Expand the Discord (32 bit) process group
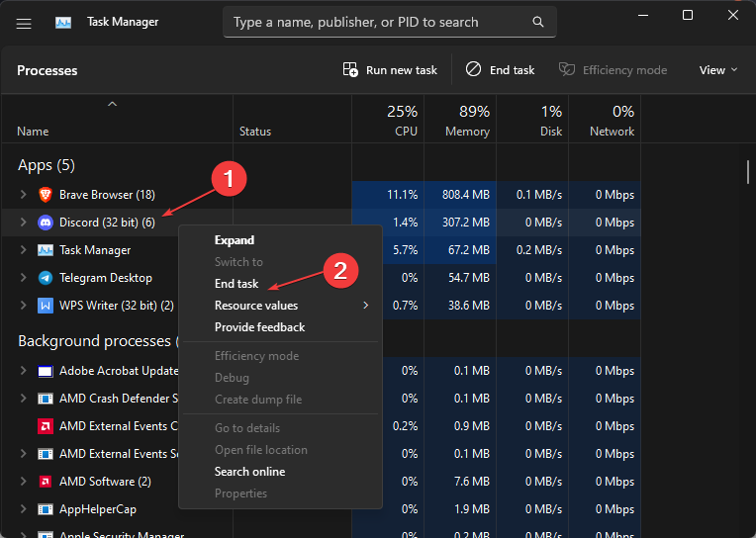 [23, 222]
